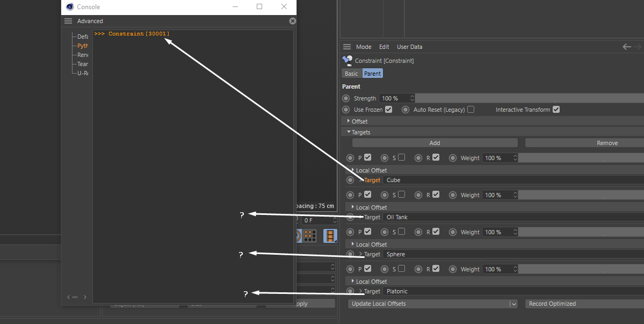Viewport: 644px width, 324px height.
Task: Click the Platonic target link field
Action: (x=513, y=291)
